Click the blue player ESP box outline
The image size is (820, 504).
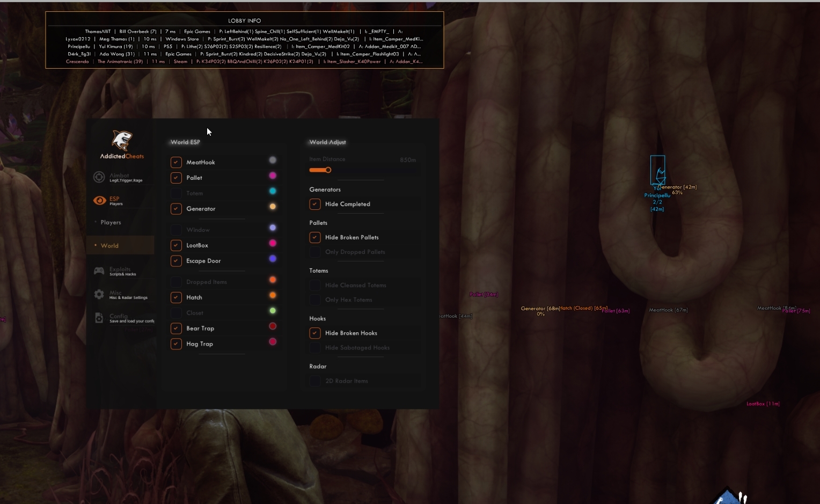tap(657, 171)
